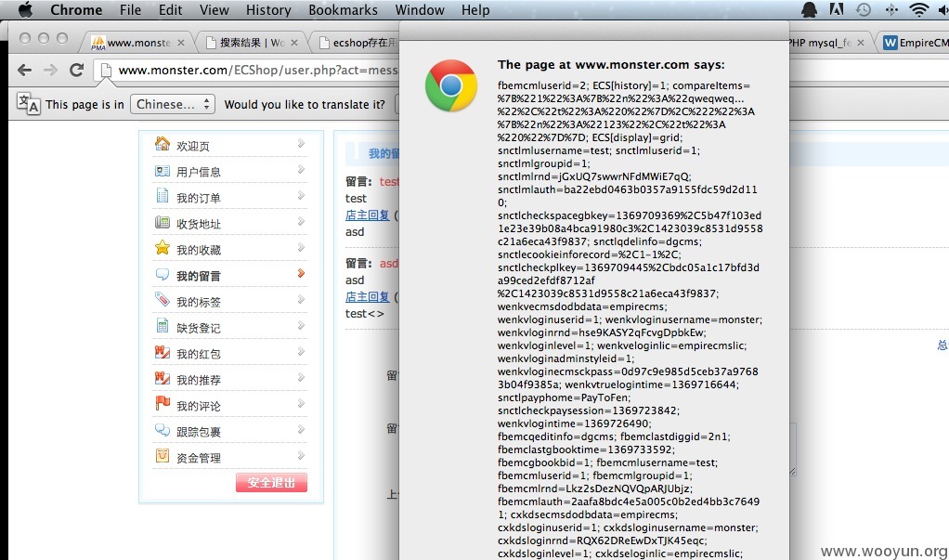This screenshot has width=949, height=560.
Task: Click the Bluetooth menu bar icon
Action: (x=891, y=9)
